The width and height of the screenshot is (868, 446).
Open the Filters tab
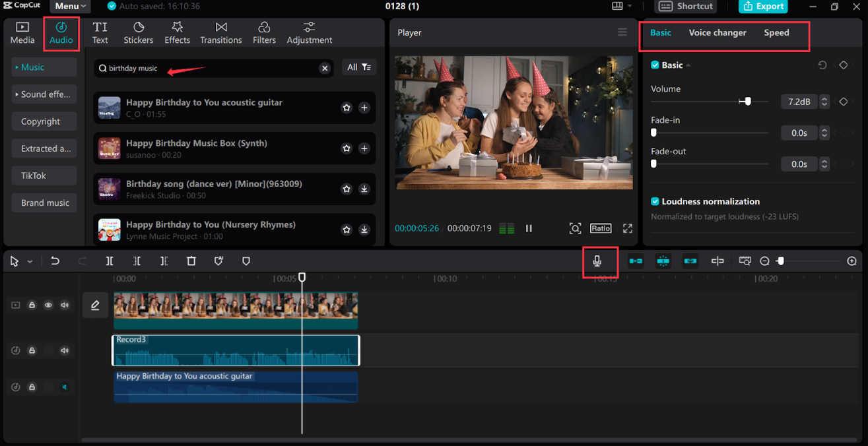(264, 33)
